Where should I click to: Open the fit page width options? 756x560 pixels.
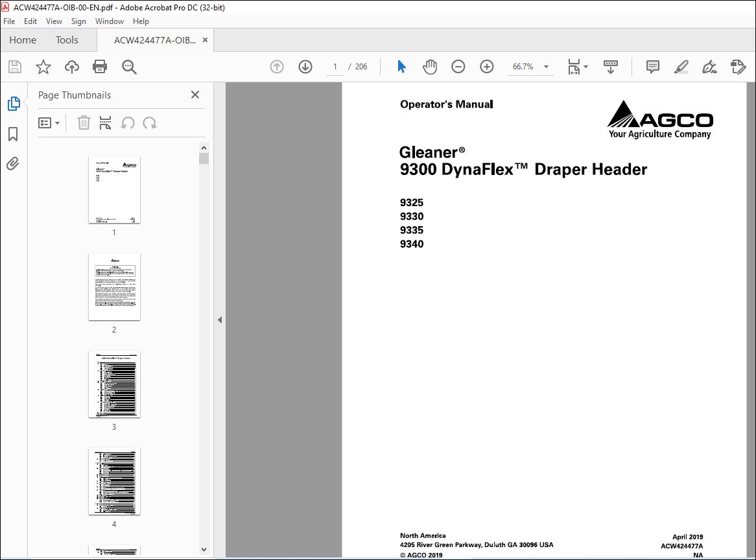click(x=578, y=67)
